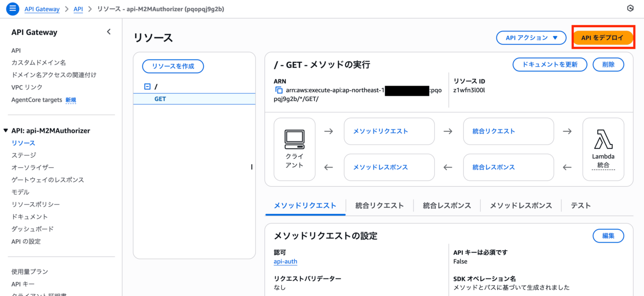Click the copy ARN icon
644x296 pixels.
tap(279, 91)
